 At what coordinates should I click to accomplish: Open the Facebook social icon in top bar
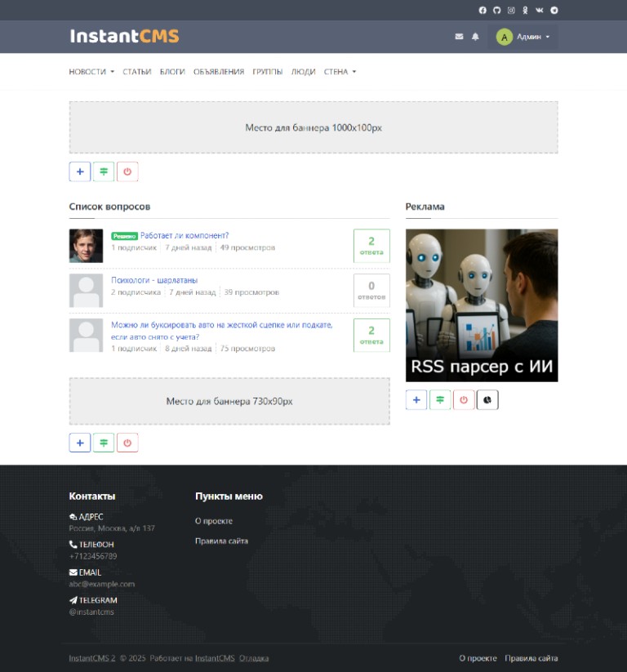pos(482,11)
